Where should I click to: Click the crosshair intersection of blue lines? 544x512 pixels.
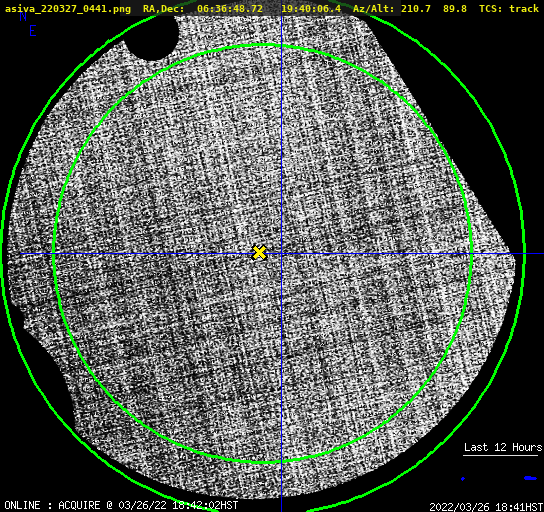point(281,254)
